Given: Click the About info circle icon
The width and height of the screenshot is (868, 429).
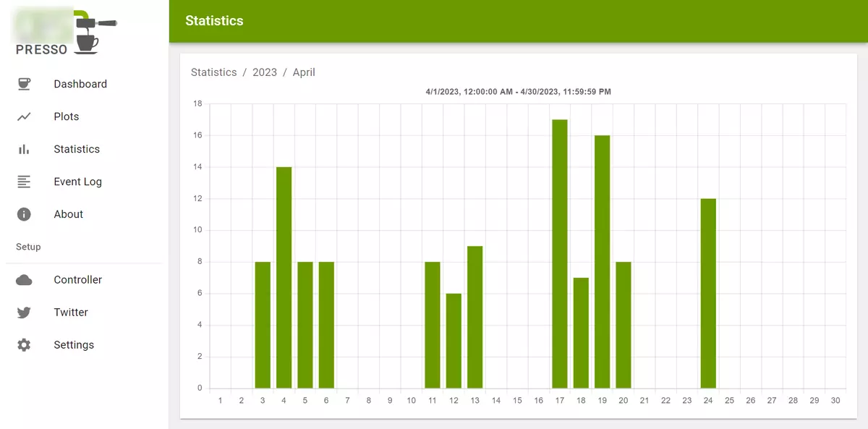Looking at the screenshot, I should click(24, 214).
